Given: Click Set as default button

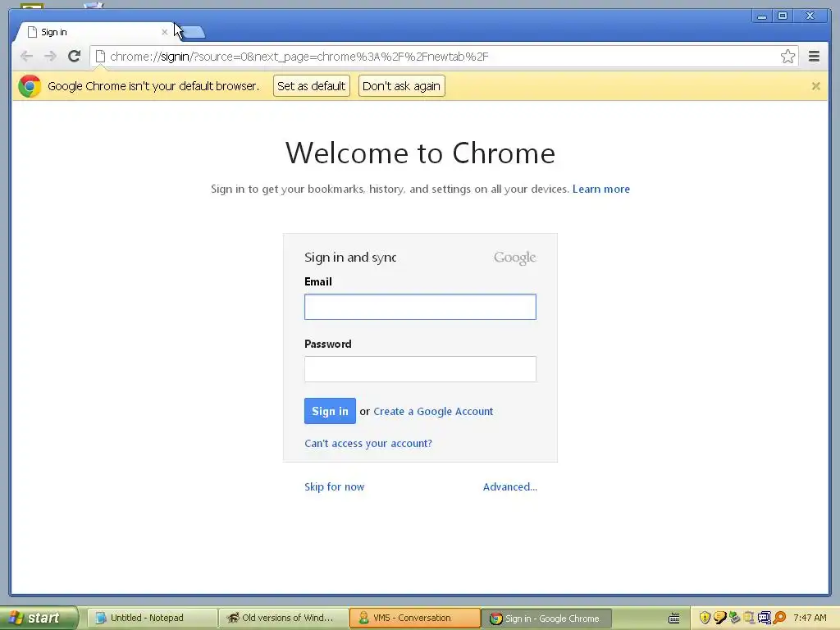Looking at the screenshot, I should pyautogui.click(x=311, y=85).
